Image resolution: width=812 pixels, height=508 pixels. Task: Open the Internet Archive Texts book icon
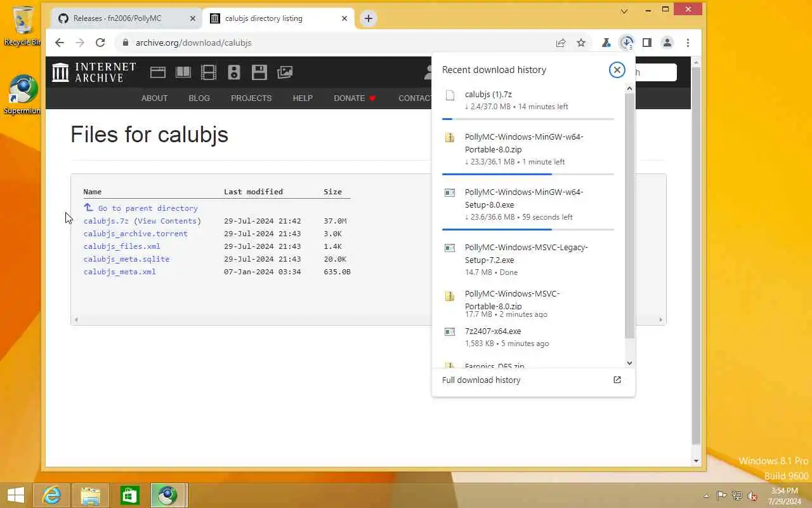pyautogui.click(x=183, y=72)
